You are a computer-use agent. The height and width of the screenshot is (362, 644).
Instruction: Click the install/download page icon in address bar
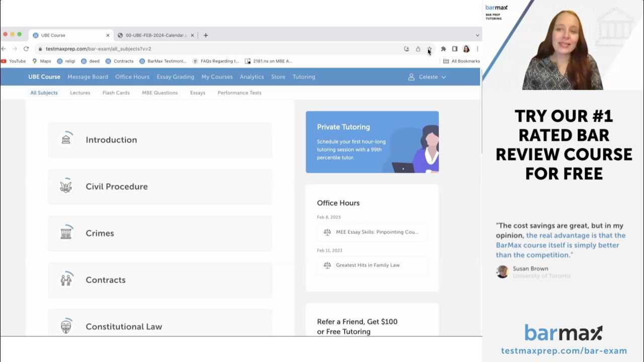(x=407, y=49)
